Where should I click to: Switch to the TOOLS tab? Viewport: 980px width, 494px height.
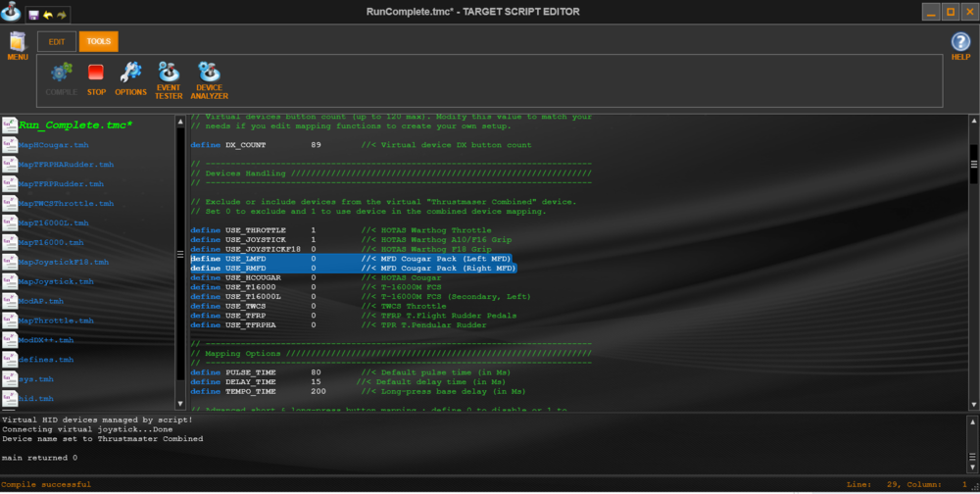[99, 41]
